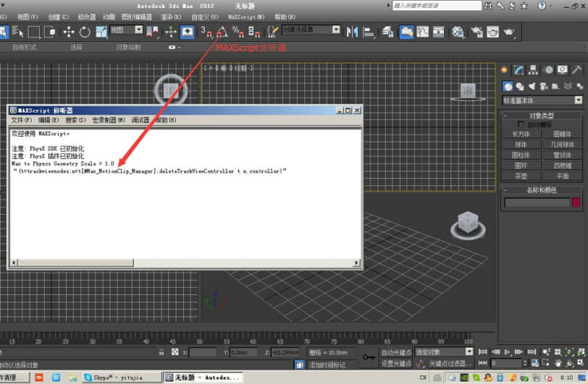Click the Select by Name icon
Image resolution: width=588 pixels, height=384 pixels.
(17, 32)
